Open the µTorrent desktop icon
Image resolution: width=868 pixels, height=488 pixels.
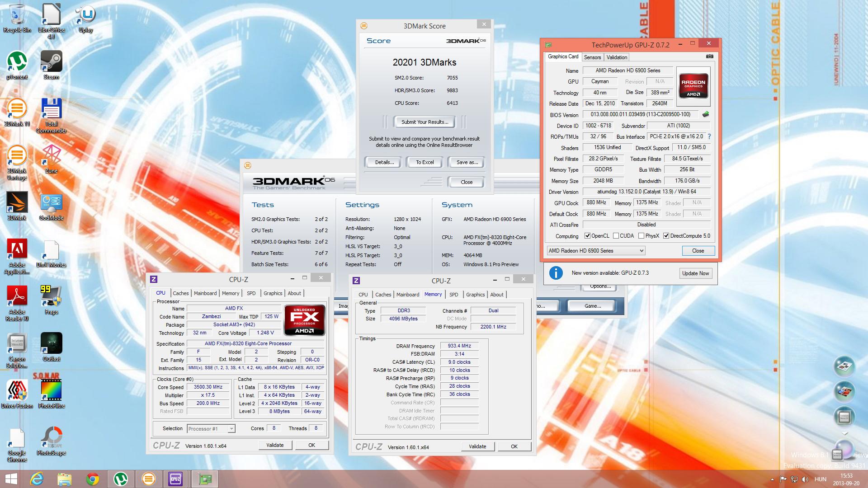[17, 65]
